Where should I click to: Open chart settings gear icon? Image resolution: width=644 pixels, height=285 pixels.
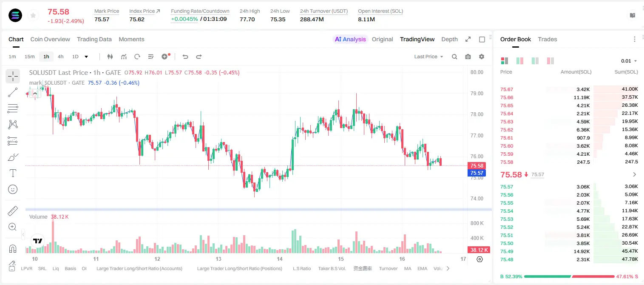tap(482, 57)
